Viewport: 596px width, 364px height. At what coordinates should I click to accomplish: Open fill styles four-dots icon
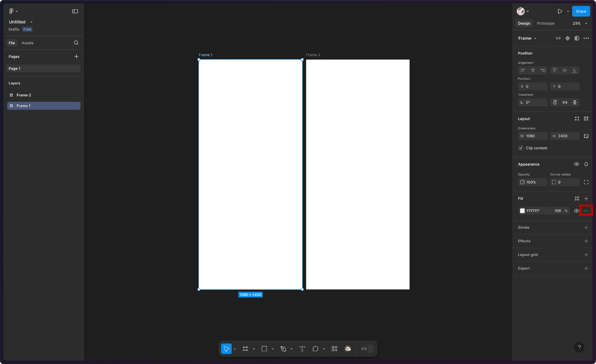coord(577,199)
